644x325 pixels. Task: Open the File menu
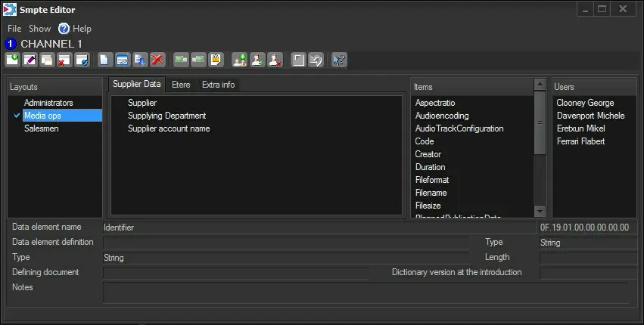(x=14, y=29)
